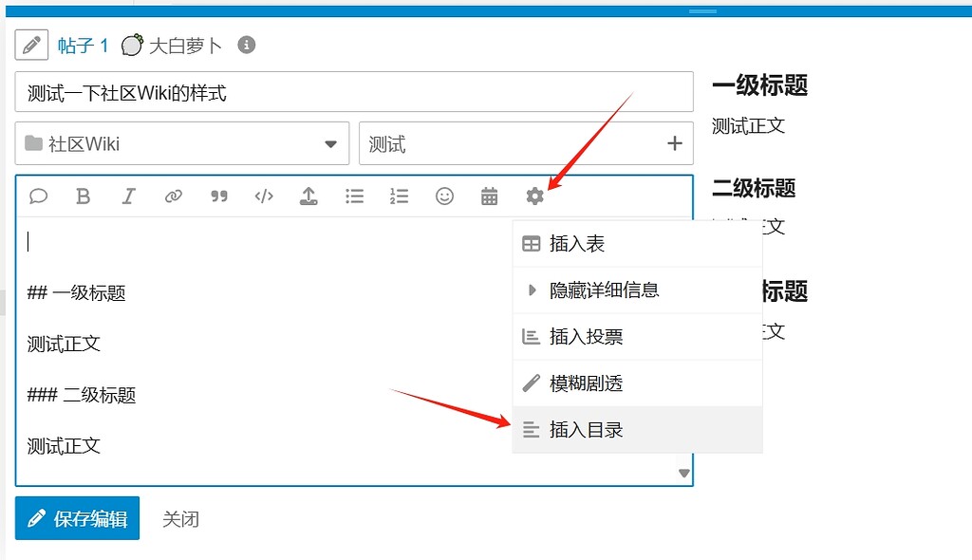Toggle italic formatting in the editor toolbar
972x560 pixels.
click(x=128, y=196)
